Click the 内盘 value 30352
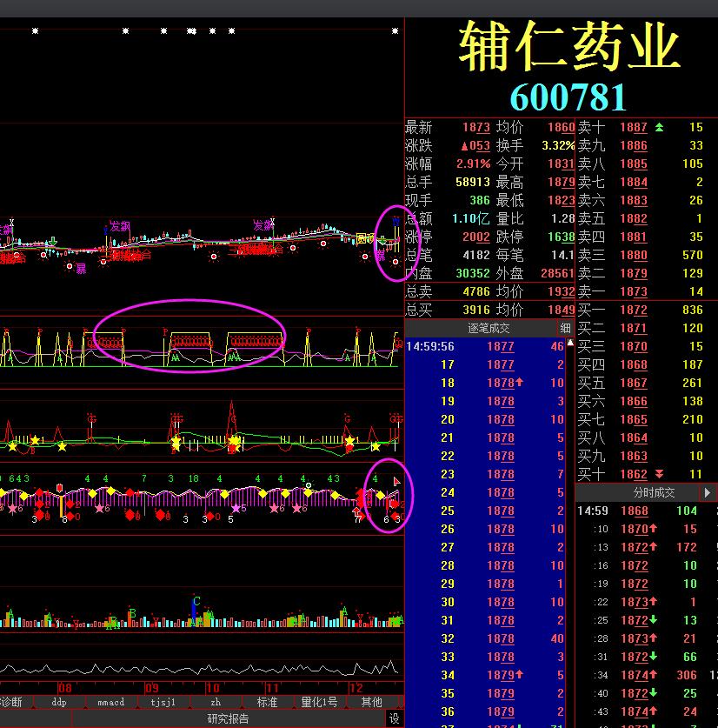The height and width of the screenshot is (728, 718). (473, 273)
